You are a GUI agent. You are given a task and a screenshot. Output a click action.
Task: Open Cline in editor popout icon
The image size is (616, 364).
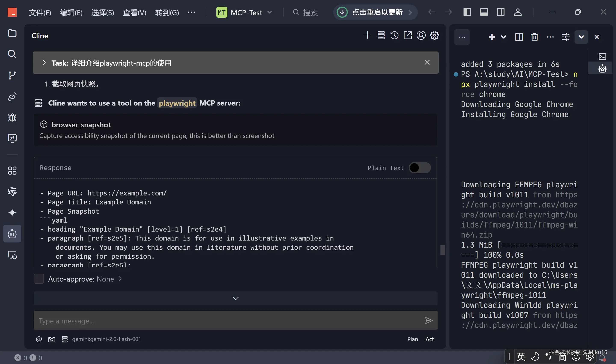click(408, 35)
